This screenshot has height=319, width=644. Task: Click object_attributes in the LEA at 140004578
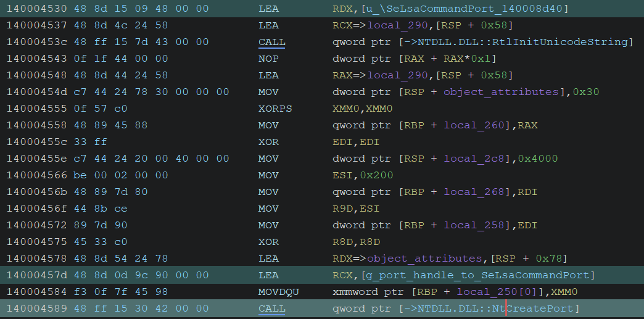(x=424, y=258)
